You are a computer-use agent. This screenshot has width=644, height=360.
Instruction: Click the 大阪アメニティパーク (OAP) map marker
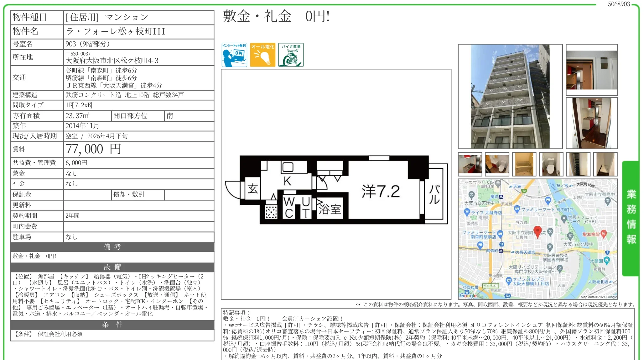click(x=564, y=218)
